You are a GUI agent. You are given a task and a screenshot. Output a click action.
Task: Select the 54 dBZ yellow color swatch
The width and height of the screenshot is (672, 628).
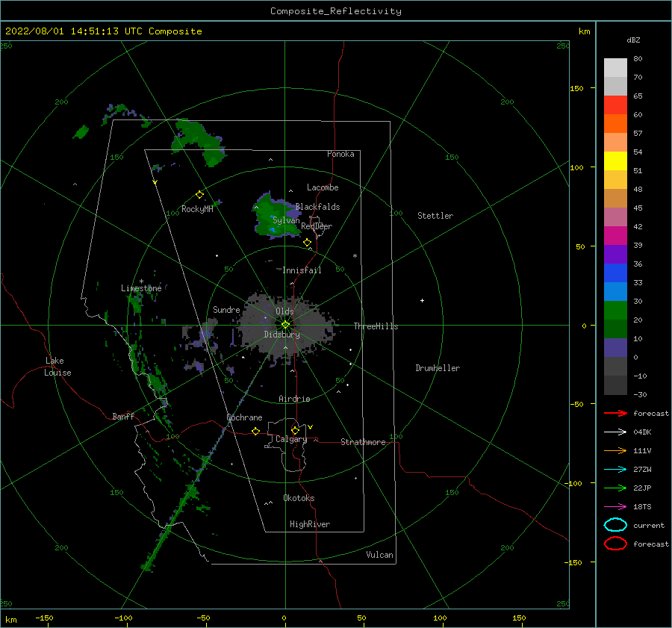(615, 161)
